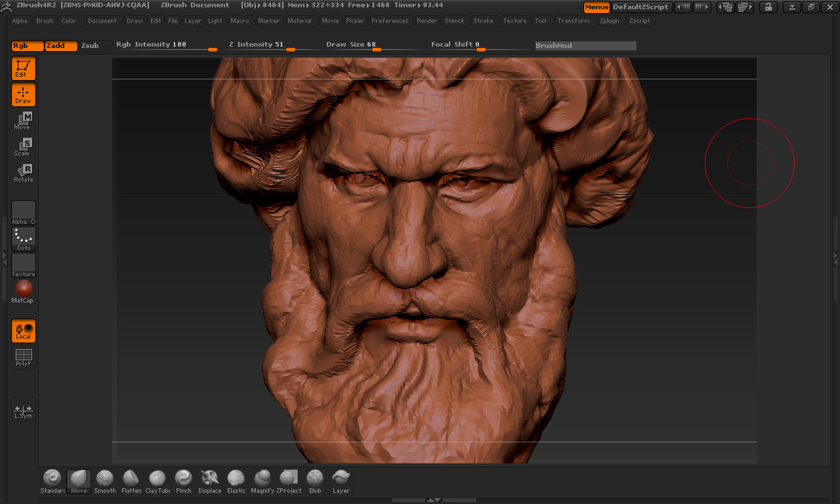The width and height of the screenshot is (840, 504).
Task: Select the Magnify brush
Action: tap(262, 481)
